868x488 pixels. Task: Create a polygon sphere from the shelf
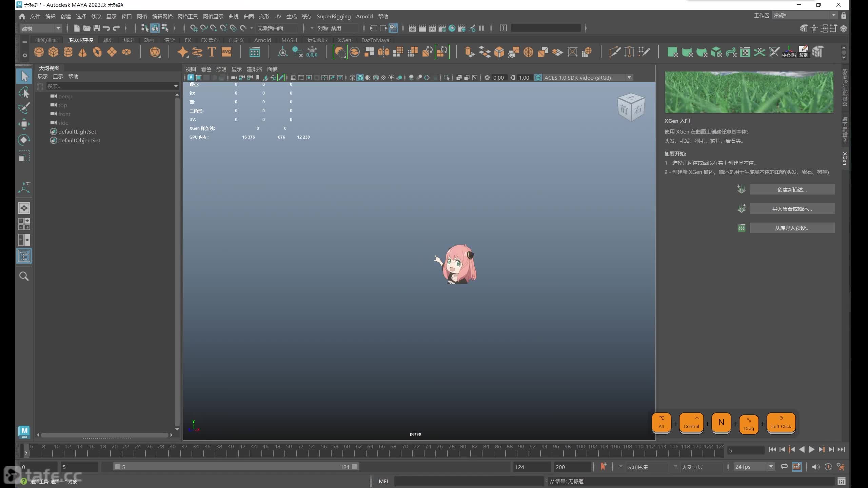pos(39,52)
